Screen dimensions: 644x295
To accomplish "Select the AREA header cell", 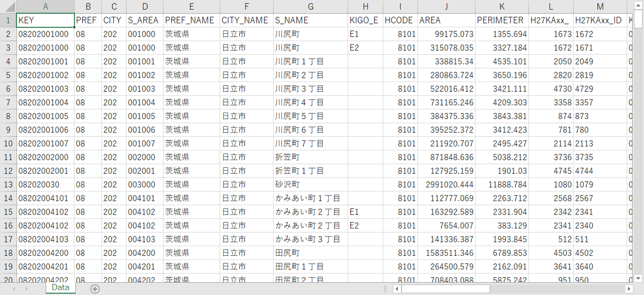I will tap(447, 20).
